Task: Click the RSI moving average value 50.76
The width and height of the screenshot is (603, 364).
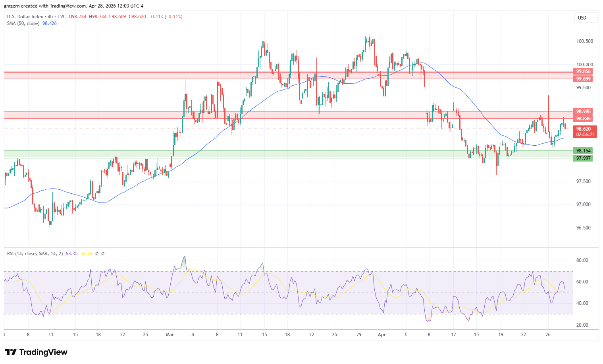Action: pyautogui.click(x=87, y=254)
